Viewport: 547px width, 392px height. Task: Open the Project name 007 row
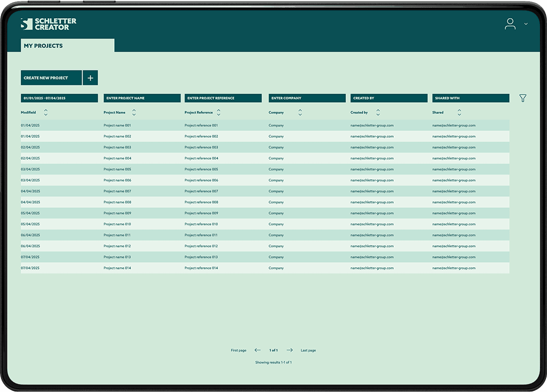(x=118, y=191)
